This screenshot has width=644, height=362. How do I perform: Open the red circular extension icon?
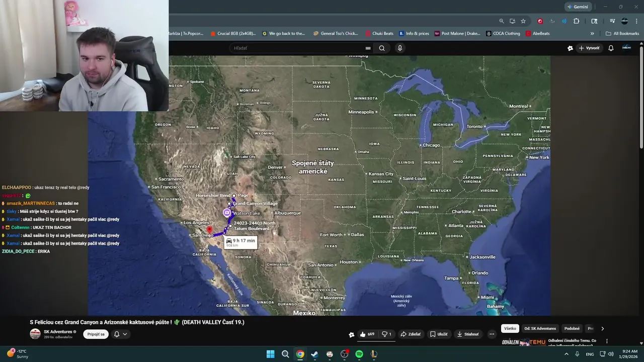540,21
